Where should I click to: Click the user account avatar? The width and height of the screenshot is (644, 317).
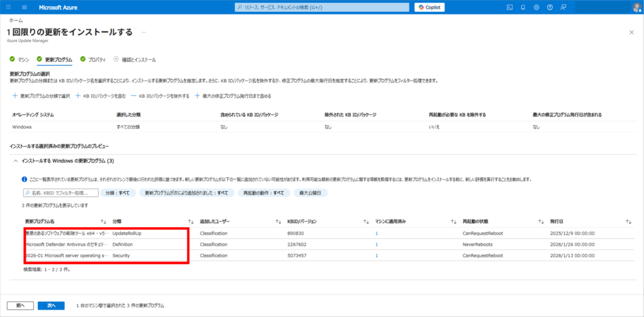[636, 7]
